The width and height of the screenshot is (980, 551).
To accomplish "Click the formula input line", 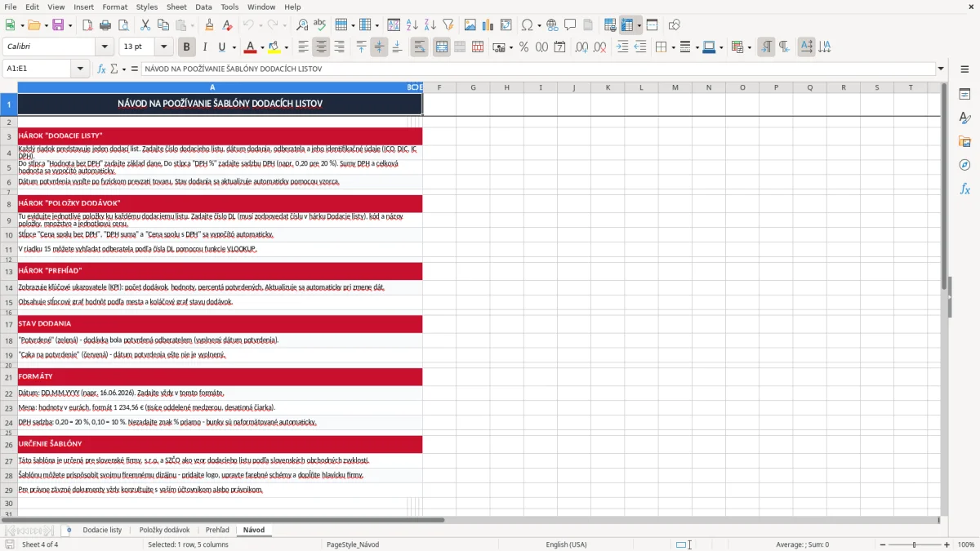I will [x=537, y=69].
